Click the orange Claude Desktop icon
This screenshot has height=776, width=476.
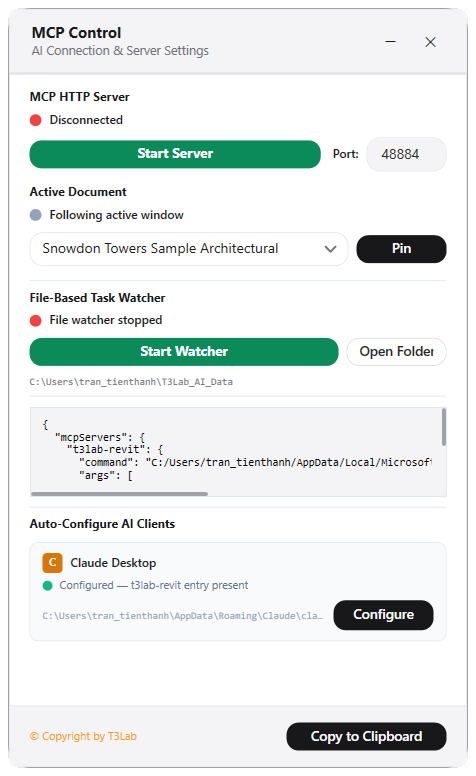pyautogui.click(x=52, y=563)
